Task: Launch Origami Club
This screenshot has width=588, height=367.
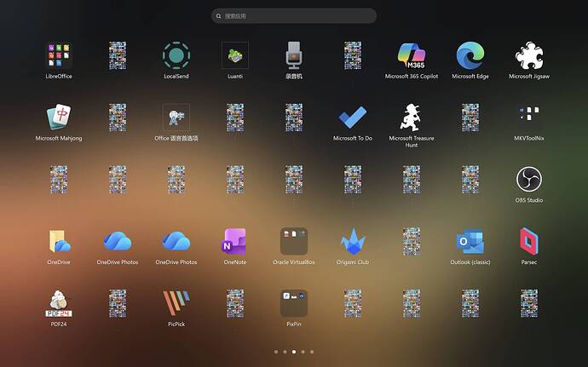Action: [353, 242]
